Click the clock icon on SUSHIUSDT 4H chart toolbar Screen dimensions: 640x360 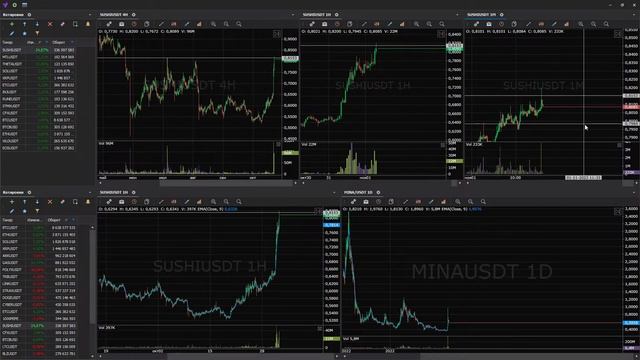[134, 24]
